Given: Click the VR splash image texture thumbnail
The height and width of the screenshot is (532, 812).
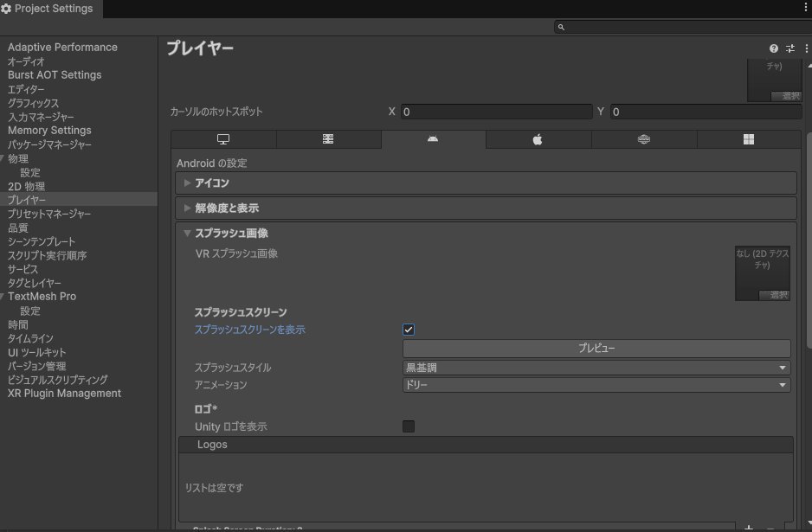Looking at the screenshot, I should (763, 272).
